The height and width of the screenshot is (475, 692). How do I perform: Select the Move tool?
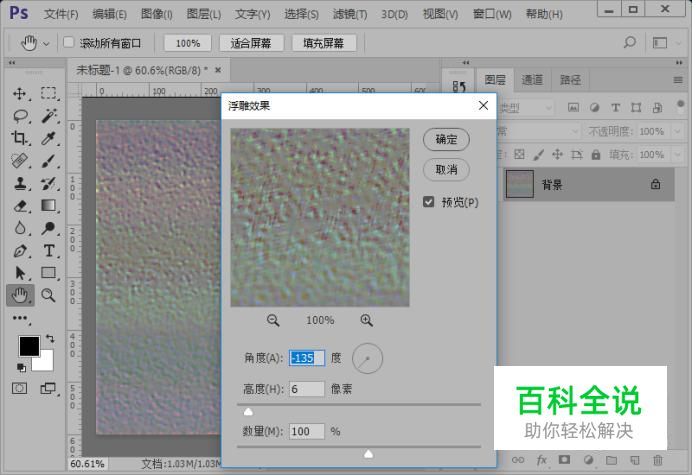pyautogui.click(x=19, y=94)
